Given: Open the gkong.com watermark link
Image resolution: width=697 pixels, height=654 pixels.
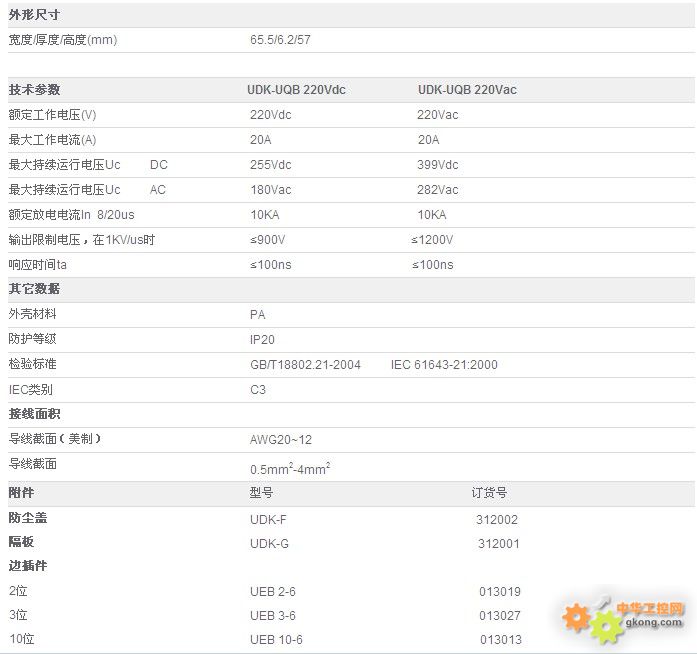Looking at the screenshot, I should [x=653, y=624].
